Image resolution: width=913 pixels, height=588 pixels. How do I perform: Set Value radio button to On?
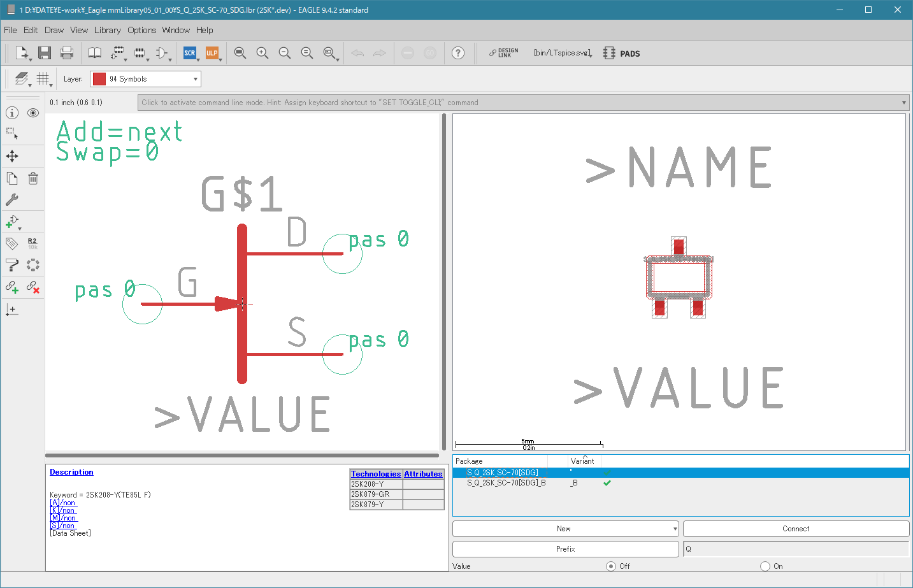(x=765, y=566)
